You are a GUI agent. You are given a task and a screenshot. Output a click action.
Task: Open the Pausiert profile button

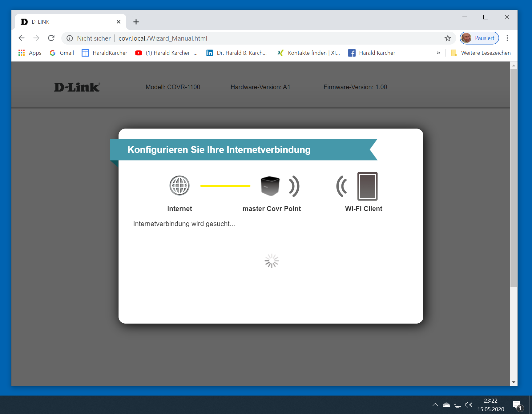tap(479, 38)
